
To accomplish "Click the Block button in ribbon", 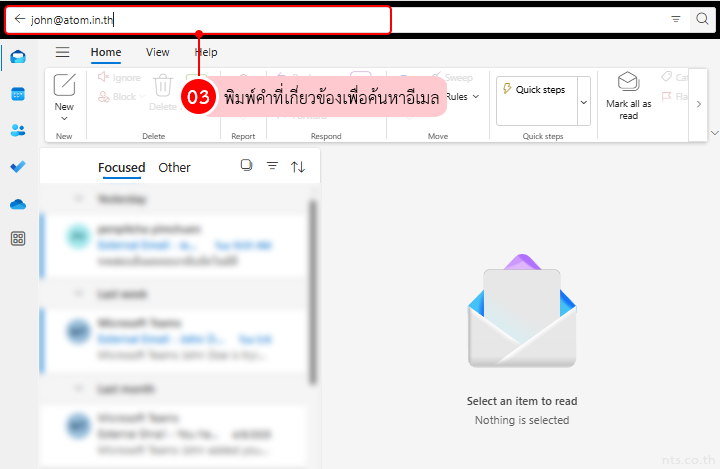I will [118, 96].
